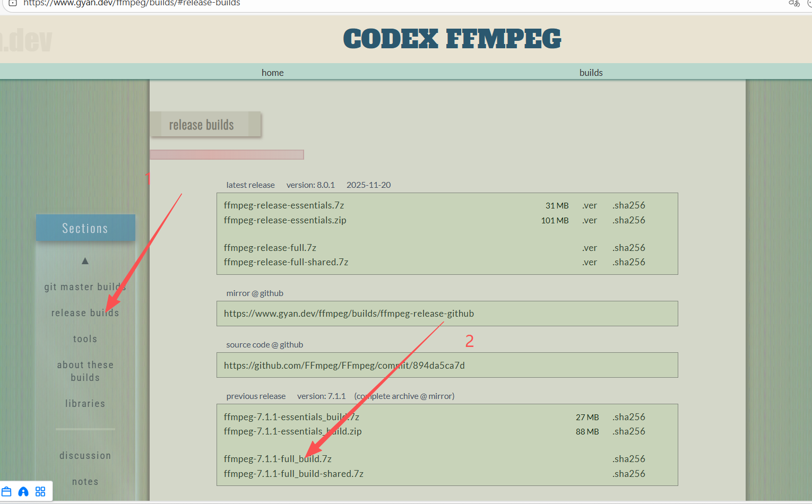The image size is (812, 504).
Task: Click the previous release label
Action: pos(256,396)
